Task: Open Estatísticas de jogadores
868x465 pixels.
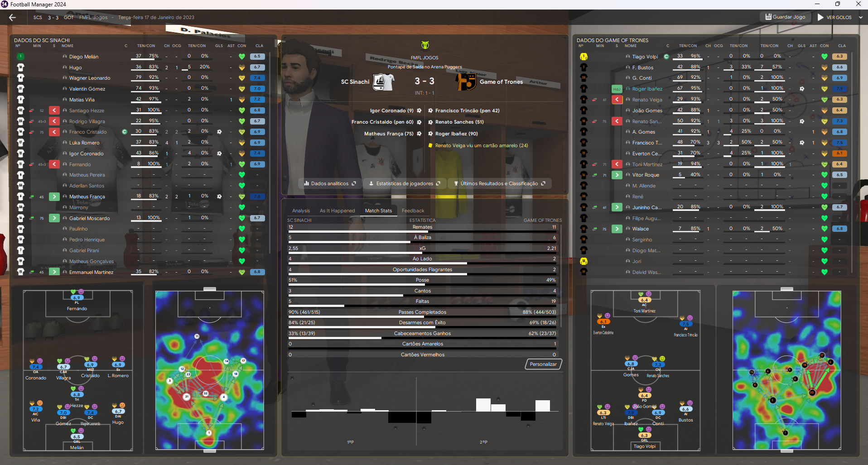Action: [x=405, y=184]
